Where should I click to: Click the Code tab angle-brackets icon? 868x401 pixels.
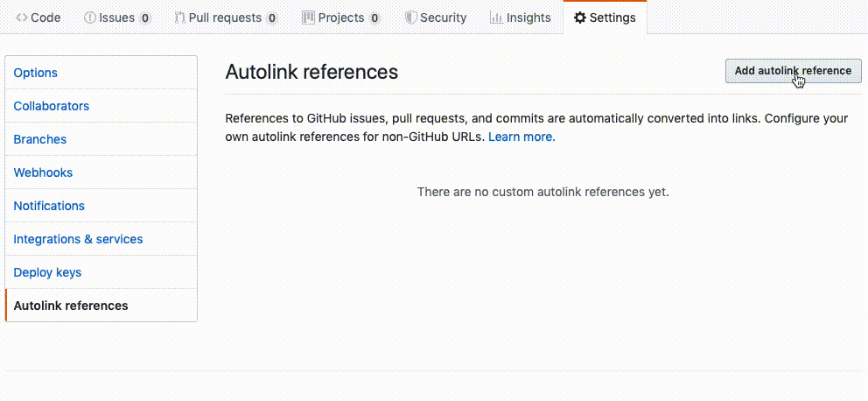click(22, 18)
